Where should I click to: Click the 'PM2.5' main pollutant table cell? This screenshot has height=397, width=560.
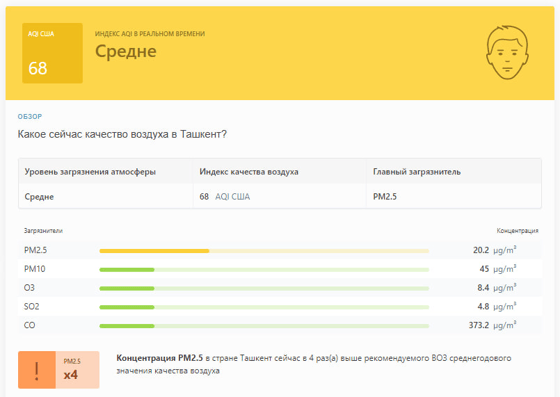tap(385, 197)
